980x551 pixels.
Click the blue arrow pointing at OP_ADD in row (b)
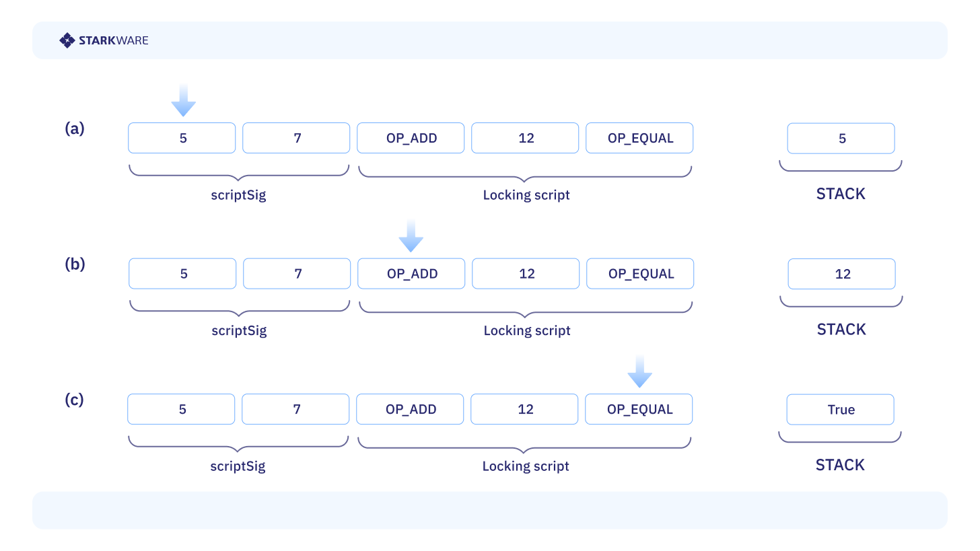click(x=411, y=236)
